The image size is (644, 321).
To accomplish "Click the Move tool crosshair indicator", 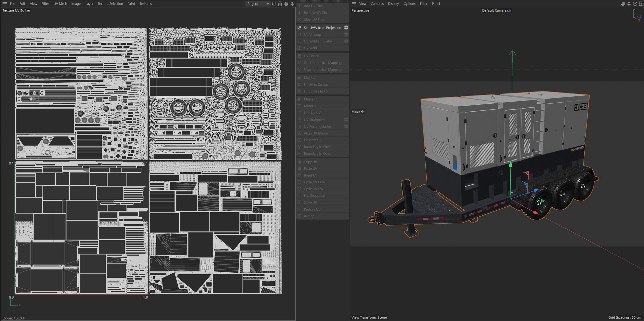I will click(363, 112).
